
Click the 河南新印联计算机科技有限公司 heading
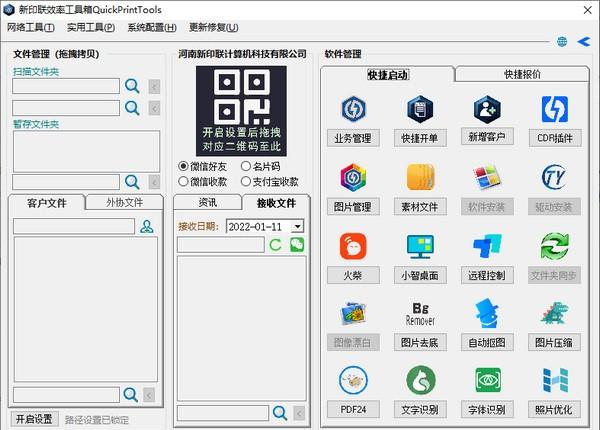click(x=242, y=54)
